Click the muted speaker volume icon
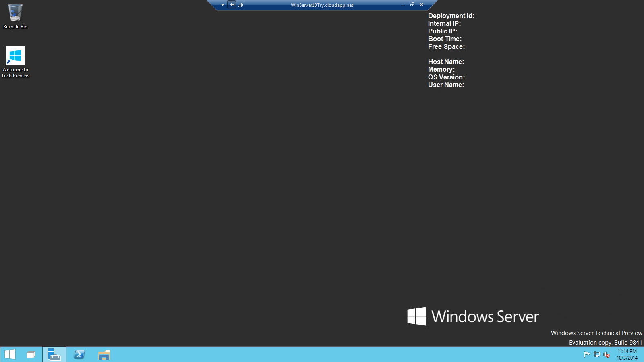 [607, 354]
